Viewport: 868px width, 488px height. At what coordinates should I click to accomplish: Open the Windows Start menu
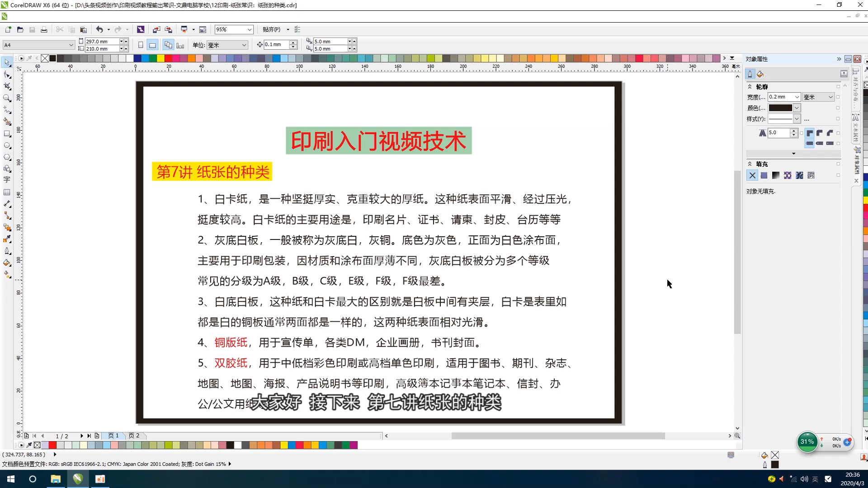click(11, 479)
